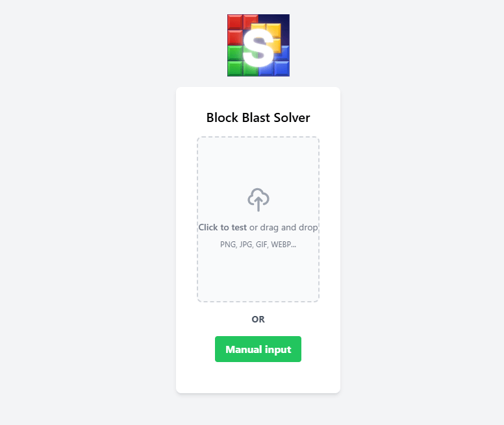Click the PNG, JPG, GIF, WEBP format hint
Viewport: 504px width, 425px height.
point(258,245)
